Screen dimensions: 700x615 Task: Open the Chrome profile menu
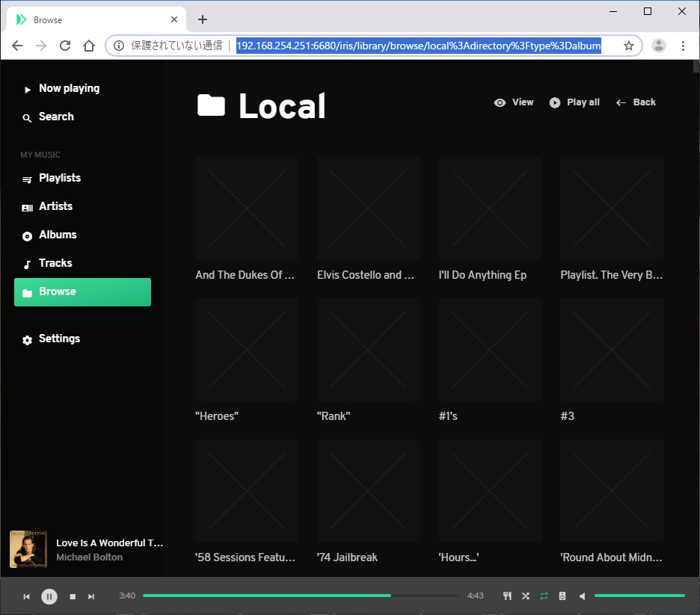tap(658, 46)
